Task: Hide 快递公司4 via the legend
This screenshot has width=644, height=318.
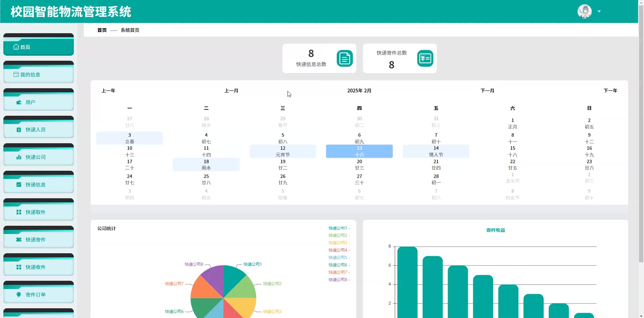Action: click(339, 250)
